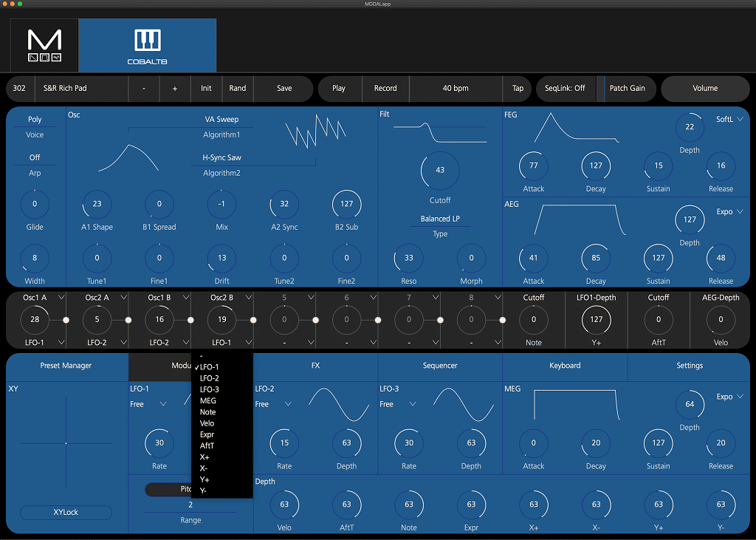756x540 pixels.
Task: Toggle the Arp Off setting
Action: (x=35, y=157)
